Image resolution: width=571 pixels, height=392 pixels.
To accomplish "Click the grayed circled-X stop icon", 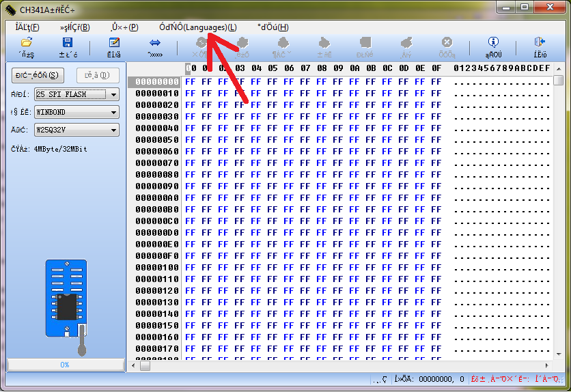I will pos(447,42).
